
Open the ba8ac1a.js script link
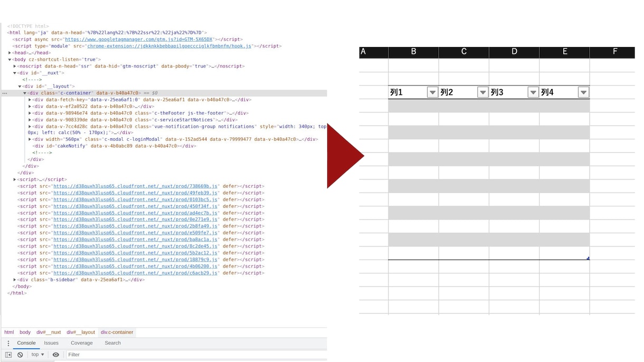pyautogui.click(x=135, y=240)
